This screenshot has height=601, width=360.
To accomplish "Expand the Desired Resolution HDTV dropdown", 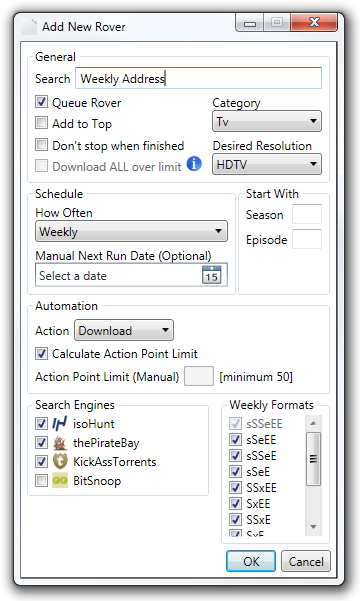I will (x=267, y=164).
